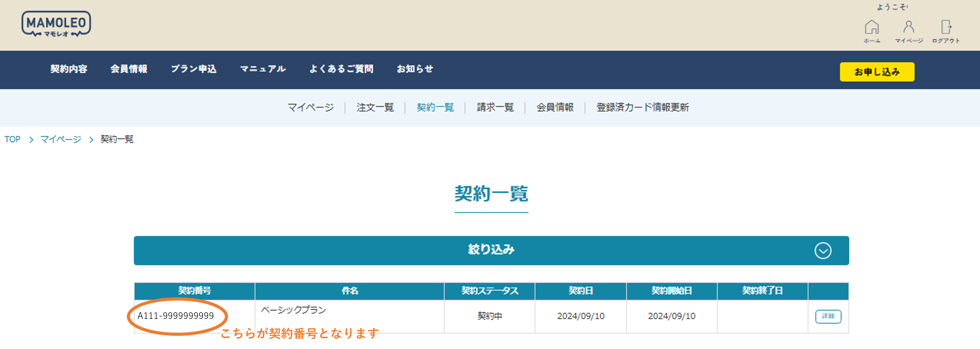Open 会員情報 in dark navigation bar
This screenshot has height=349, width=980.
click(x=129, y=69)
